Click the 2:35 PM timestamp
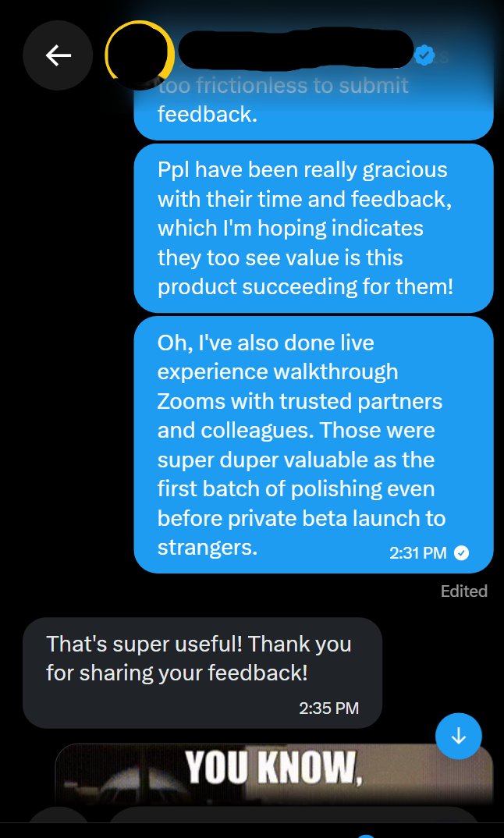 (328, 708)
